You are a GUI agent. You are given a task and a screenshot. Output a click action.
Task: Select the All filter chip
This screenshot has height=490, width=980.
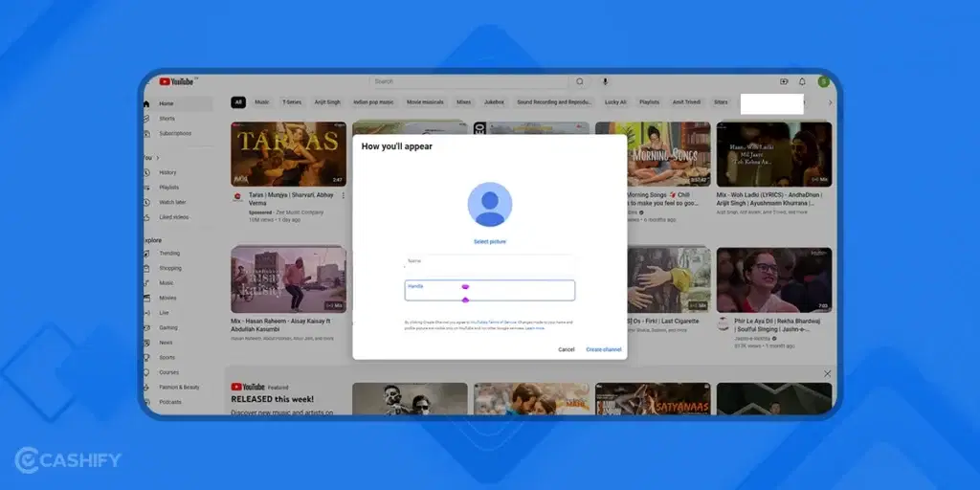(x=238, y=102)
